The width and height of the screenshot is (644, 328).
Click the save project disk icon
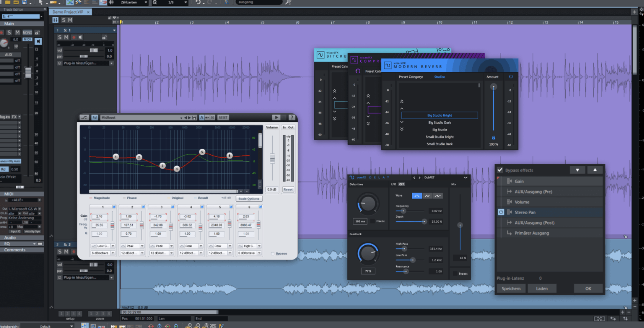point(24,3)
